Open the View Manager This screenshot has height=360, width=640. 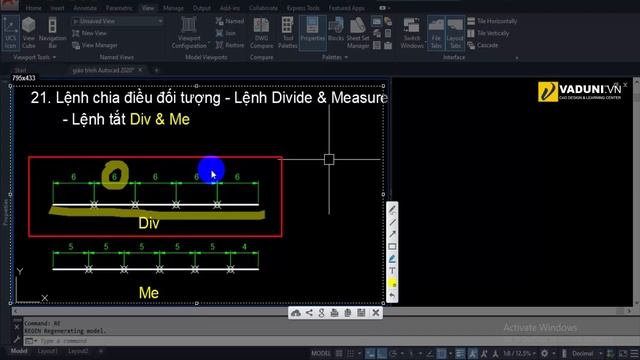tap(95, 45)
